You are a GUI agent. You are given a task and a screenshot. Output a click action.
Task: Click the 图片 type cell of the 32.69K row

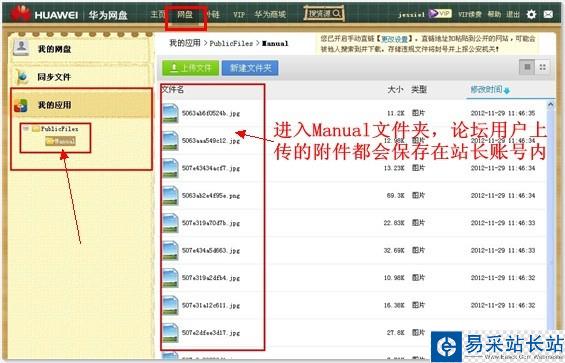tap(418, 250)
